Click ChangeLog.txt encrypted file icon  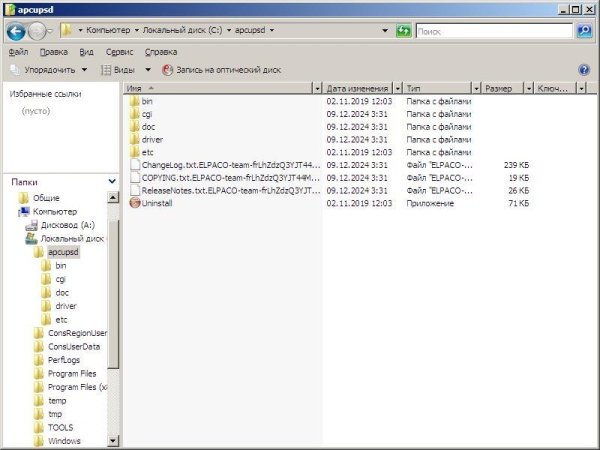click(135, 165)
